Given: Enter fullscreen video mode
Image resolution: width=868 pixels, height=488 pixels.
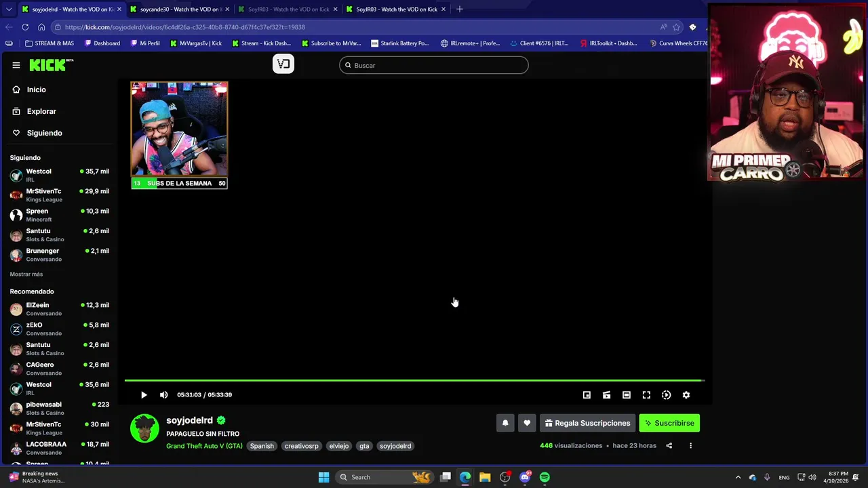Looking at the screenshot, I should pos(646,394).
